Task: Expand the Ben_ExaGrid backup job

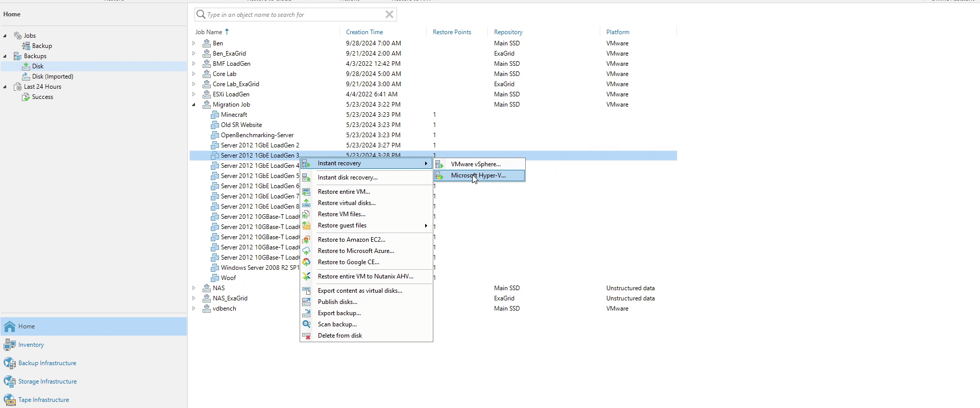Action: pos(194,54)
